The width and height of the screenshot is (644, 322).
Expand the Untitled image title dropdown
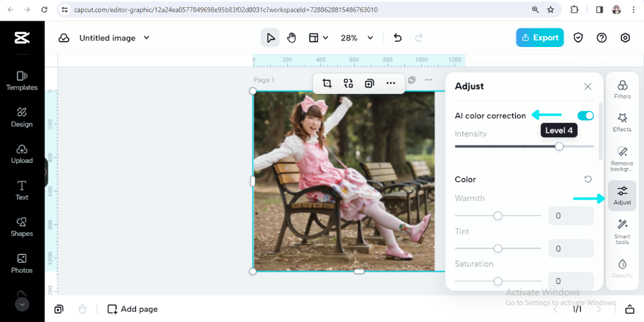coord(147,38)
